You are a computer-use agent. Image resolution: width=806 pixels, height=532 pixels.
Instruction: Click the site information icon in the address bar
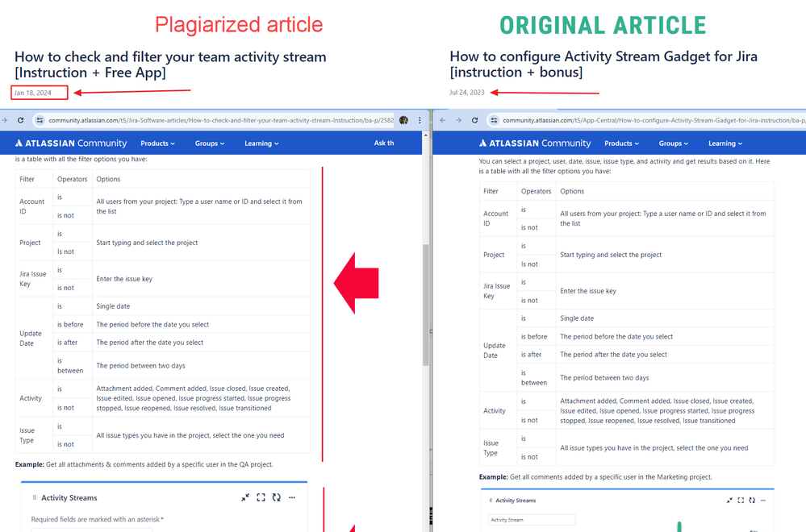coord(38,119)
